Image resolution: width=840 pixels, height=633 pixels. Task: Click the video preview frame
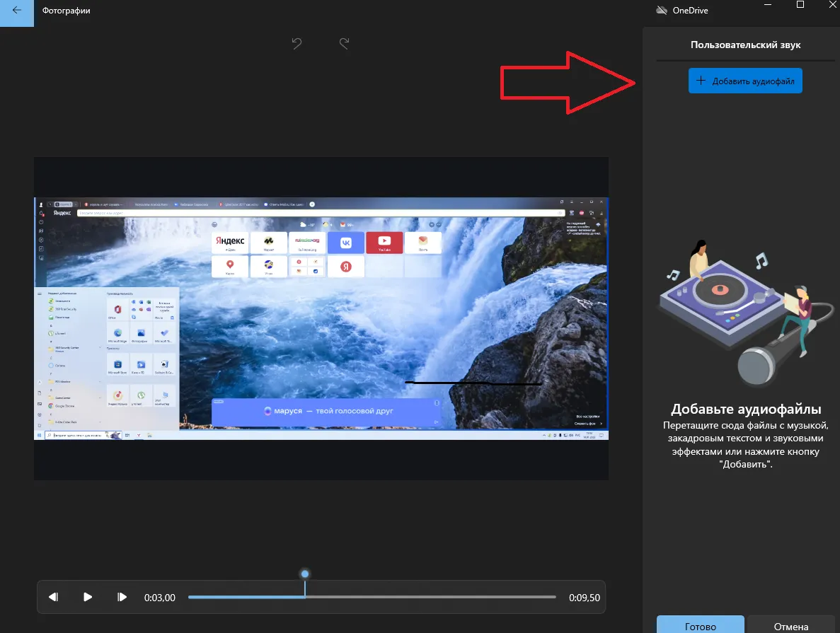[x=321, y=318]
